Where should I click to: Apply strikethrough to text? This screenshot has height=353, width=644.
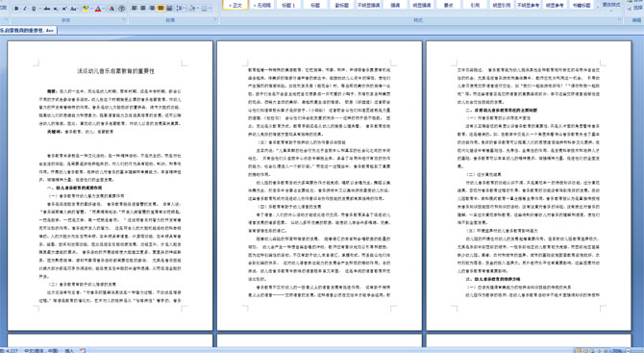click(x=47, y=9)
